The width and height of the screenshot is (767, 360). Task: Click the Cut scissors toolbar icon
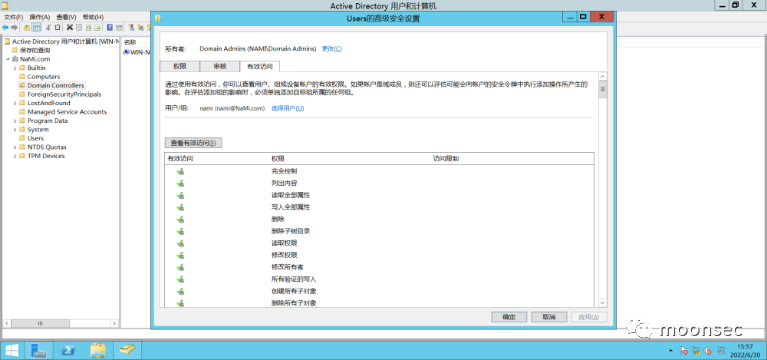click(48, 27)
